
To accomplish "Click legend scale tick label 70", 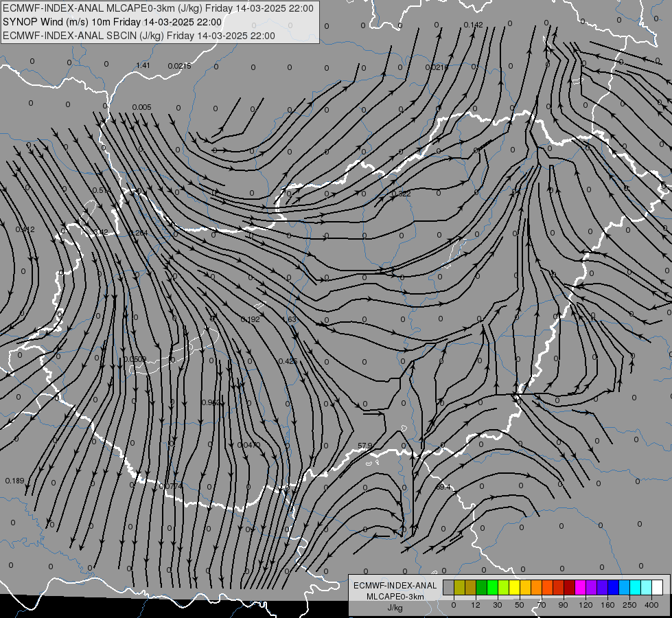I will click(542, 605).
